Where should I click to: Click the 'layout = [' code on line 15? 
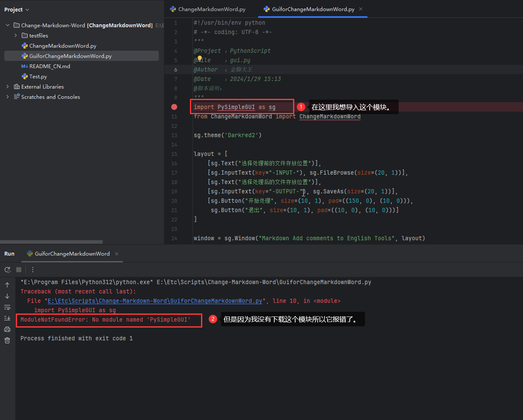[211, 154]
